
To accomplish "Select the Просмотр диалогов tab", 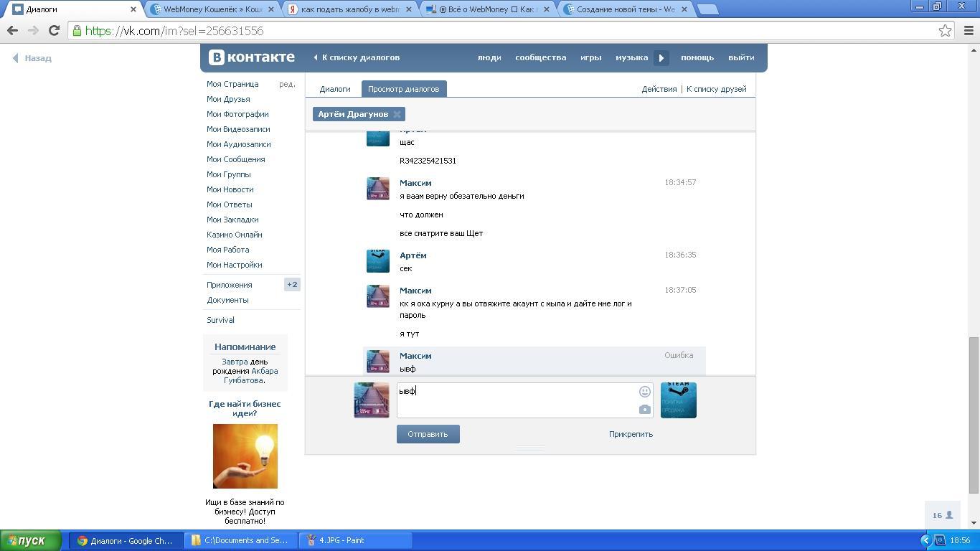I will 403,89.
